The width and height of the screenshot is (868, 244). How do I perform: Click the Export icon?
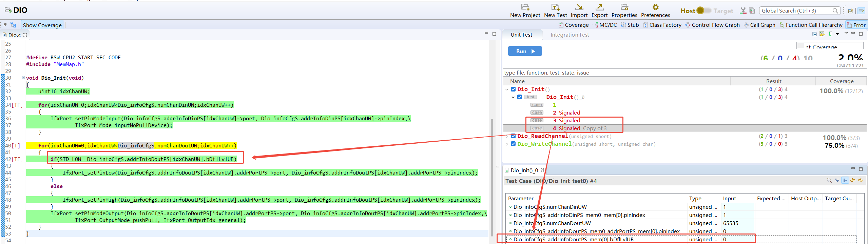click(x=599, y=7)
